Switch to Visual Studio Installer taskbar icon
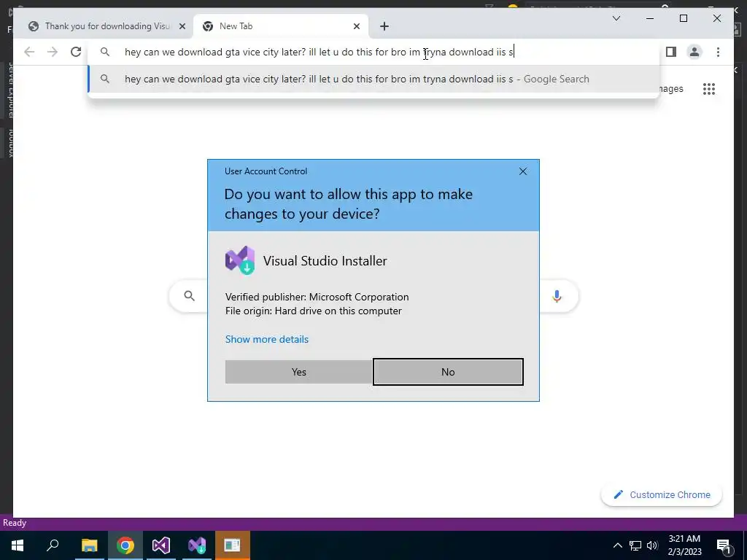The image size is (747, 560). point(197,545)
